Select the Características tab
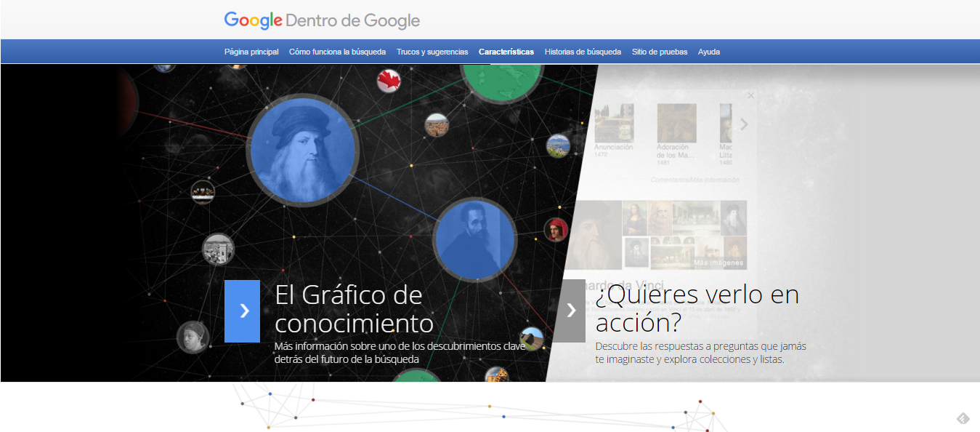Viewport: 980px width, 432px height. point(506,52)
